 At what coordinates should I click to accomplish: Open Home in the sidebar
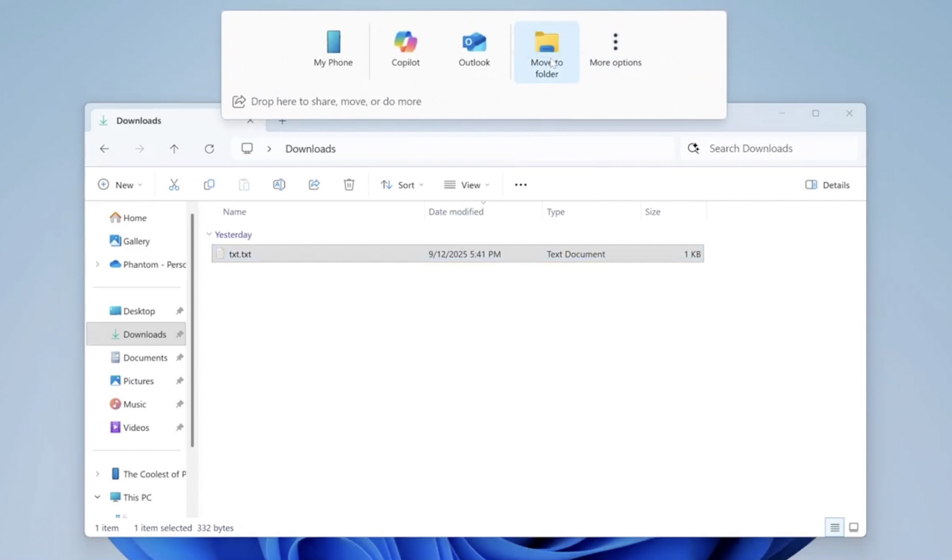click(x=128, y=218)
